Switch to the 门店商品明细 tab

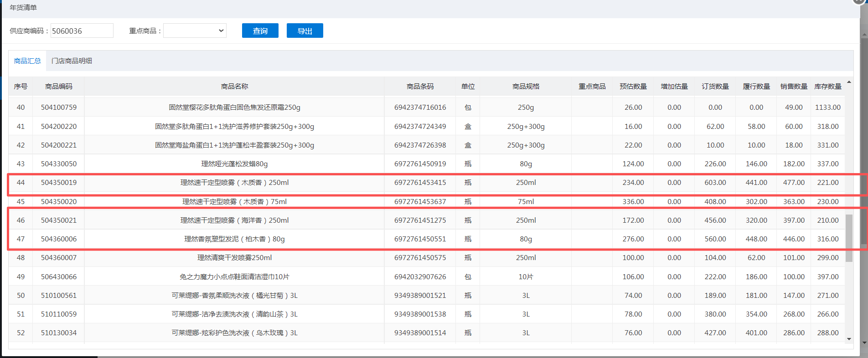tap(72, 61)
